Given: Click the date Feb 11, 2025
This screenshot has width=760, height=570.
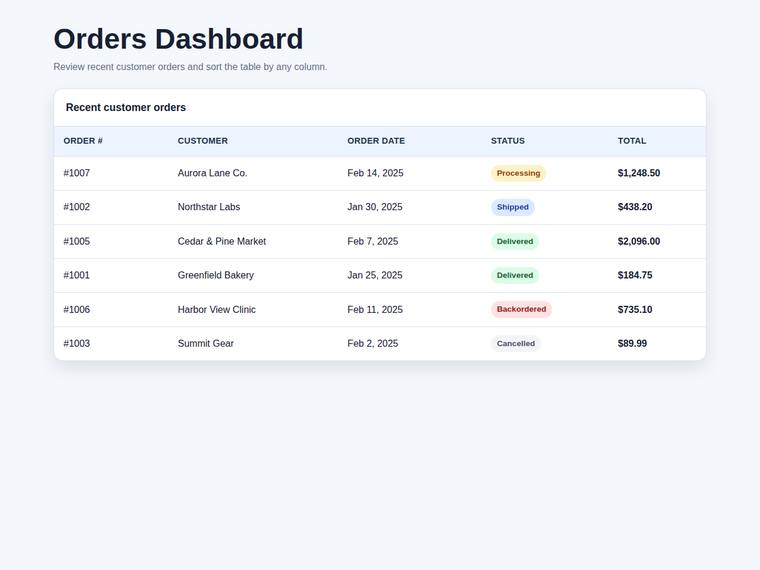Looking at the screenshot, I should point(375,310).
